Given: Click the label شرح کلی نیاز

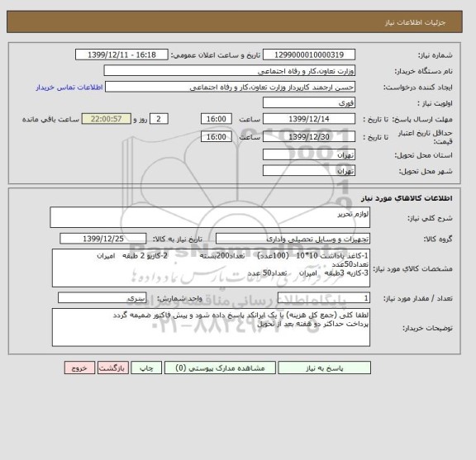Looking at the screenshot, I should 430,218.
